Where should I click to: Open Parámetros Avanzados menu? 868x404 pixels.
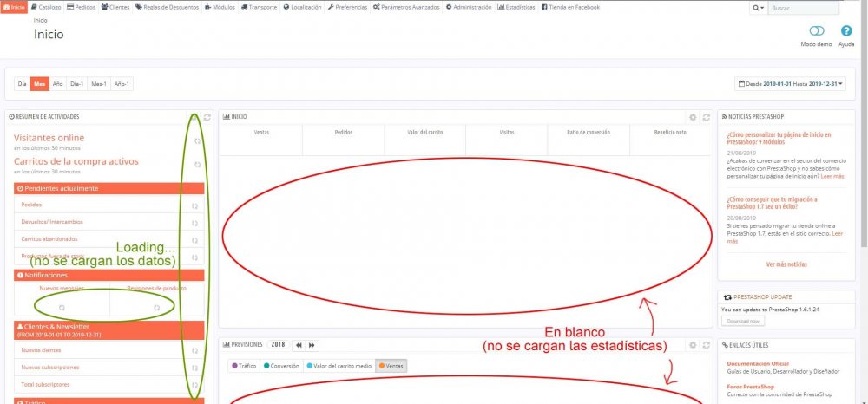tap(406, 7)
